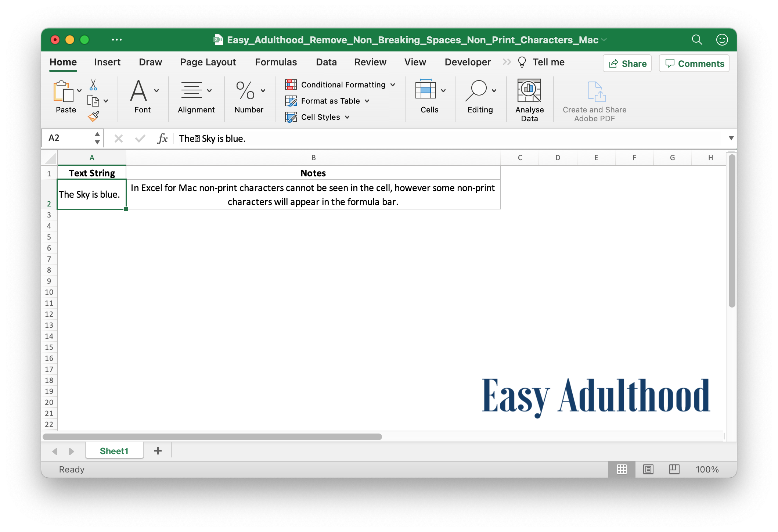Open the Format as Table dropdown
Image resolution: width=778 pixels, height=532 pixels.
pyautogui.click(x=368, y=101)
